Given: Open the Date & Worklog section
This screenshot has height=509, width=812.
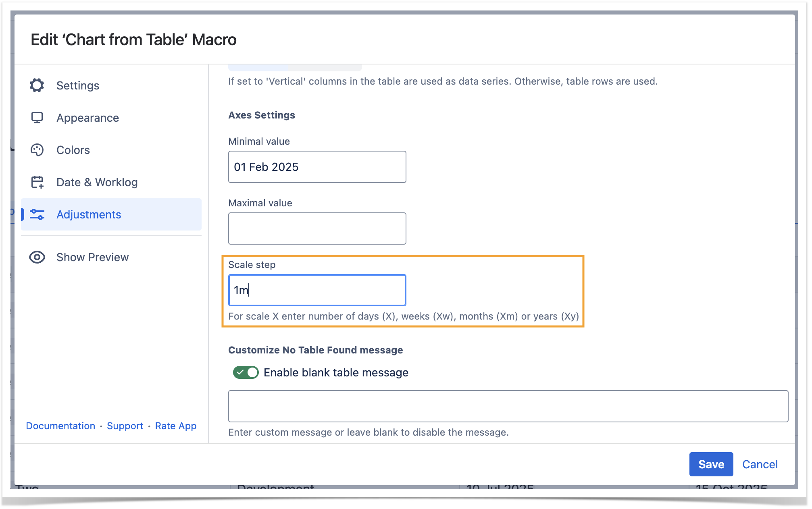Looking at the screenshot, I should [x=97, y=182].
